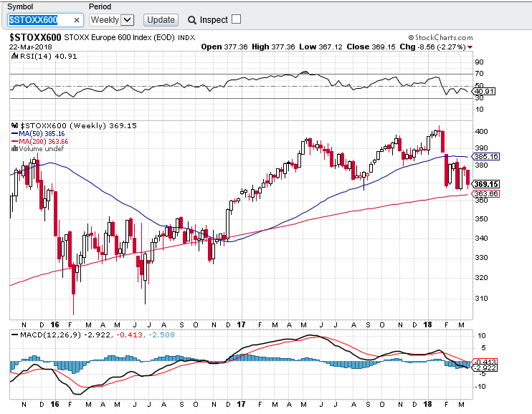Click the 22-Mar-2018 date text
Viewport: 532px width, 414px height.
point(31,47)
